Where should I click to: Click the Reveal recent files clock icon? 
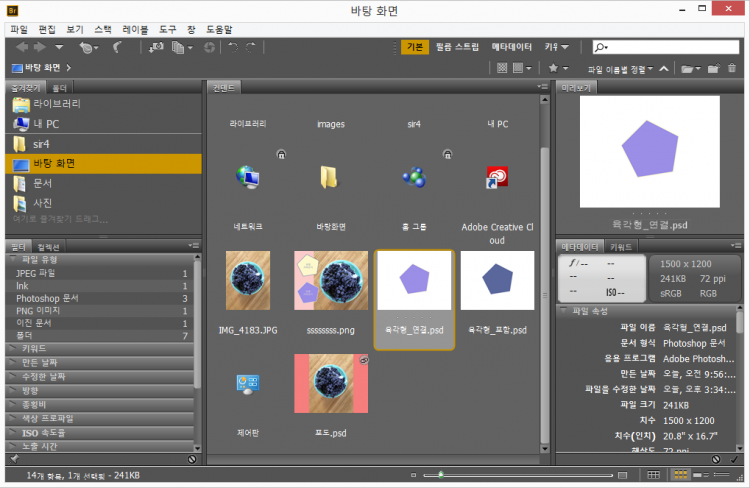pos(89,47)
